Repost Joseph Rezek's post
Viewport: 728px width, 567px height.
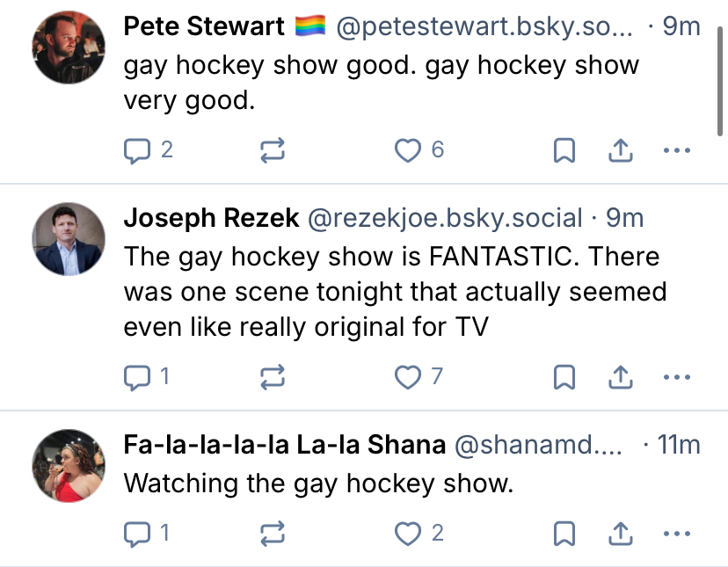tap(273, 378)
